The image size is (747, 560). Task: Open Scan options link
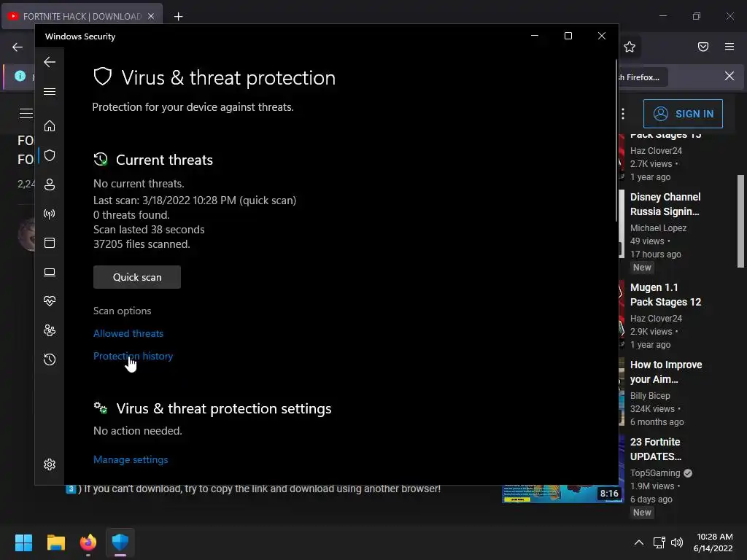(123, 311)
